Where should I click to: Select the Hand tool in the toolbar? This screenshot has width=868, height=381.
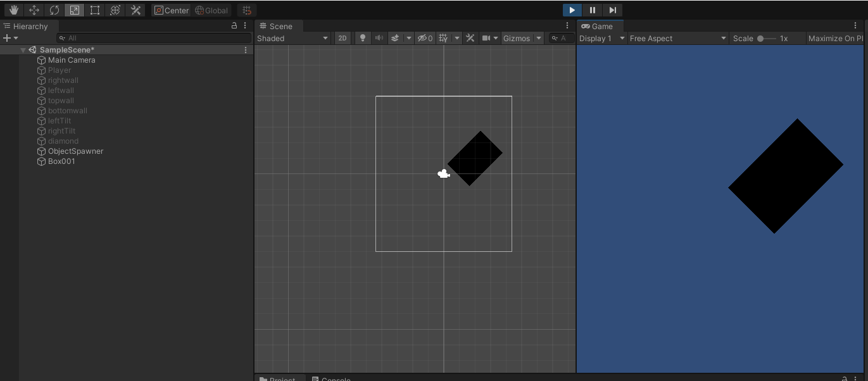click(13, 9)
